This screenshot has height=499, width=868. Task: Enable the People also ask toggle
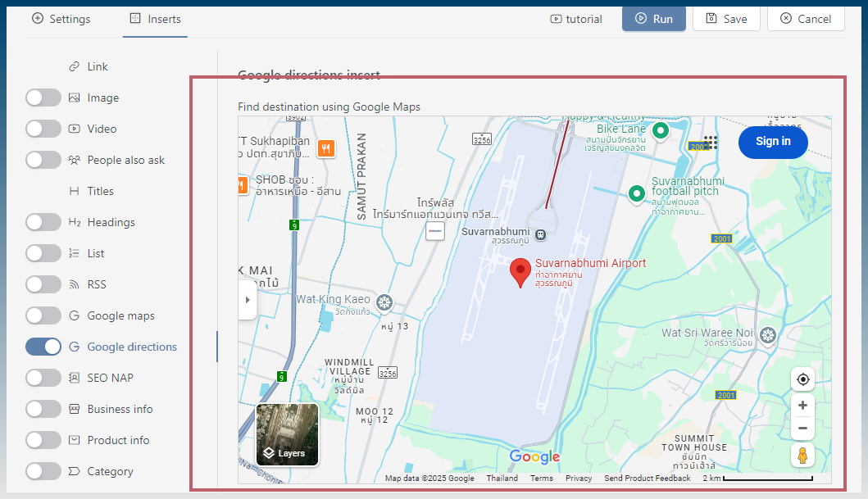point(43,160)
